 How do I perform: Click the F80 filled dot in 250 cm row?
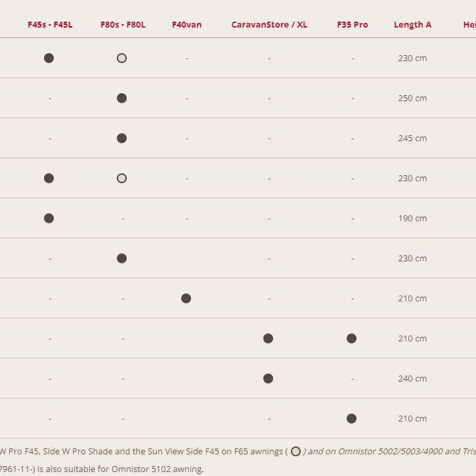[121, 98]
